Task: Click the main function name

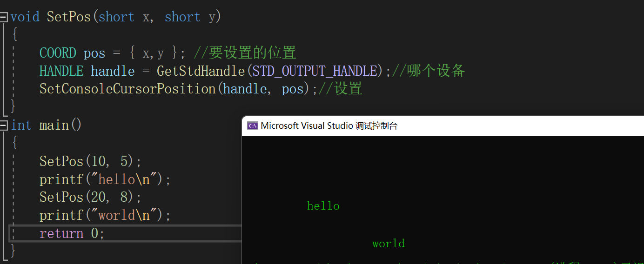Action: pos(54,125)
